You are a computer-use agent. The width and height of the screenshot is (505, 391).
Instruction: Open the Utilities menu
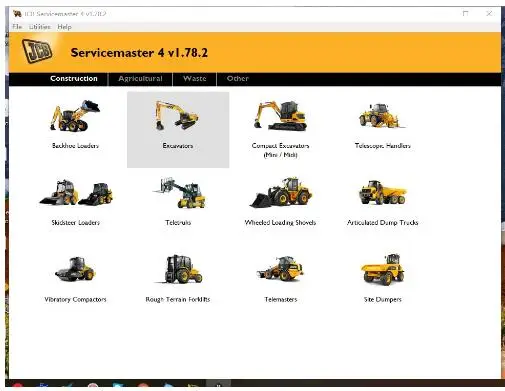[x=40, y=27]
